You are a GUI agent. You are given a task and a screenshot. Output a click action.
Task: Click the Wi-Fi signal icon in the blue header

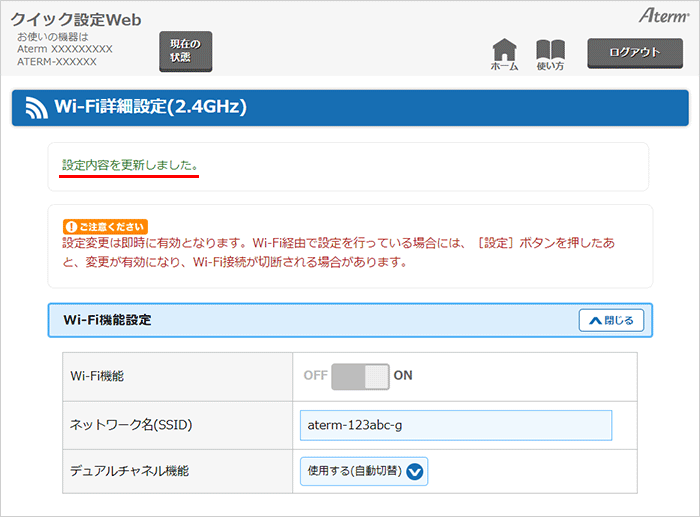[37, 107]
